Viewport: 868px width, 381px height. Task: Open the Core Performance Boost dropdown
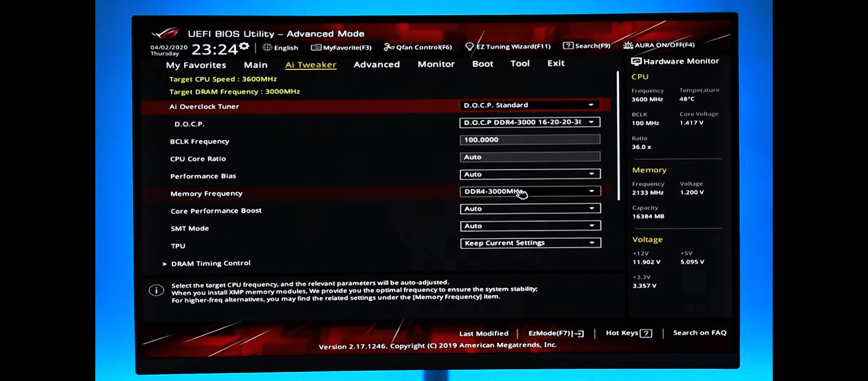[x=530, y=209]
